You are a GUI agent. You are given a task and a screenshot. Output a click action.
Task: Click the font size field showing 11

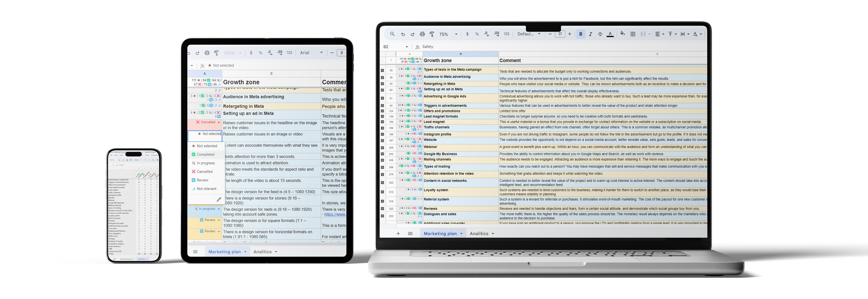tap(560, 34)
